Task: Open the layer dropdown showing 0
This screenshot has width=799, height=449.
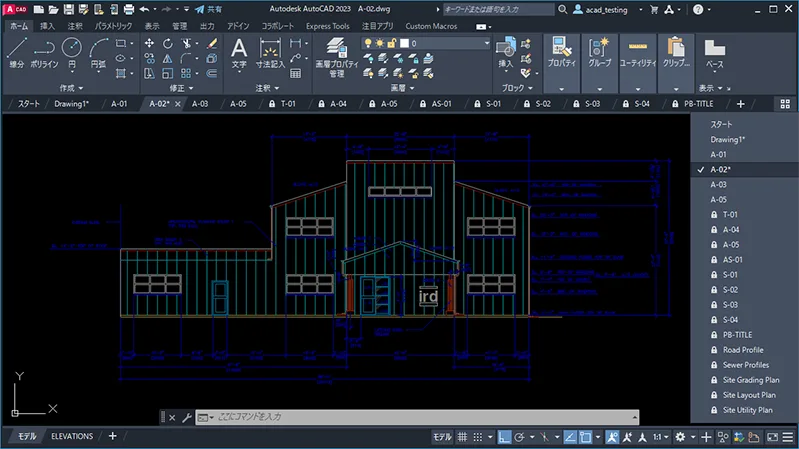Action: pyautogui.click(x=425, y=43)
